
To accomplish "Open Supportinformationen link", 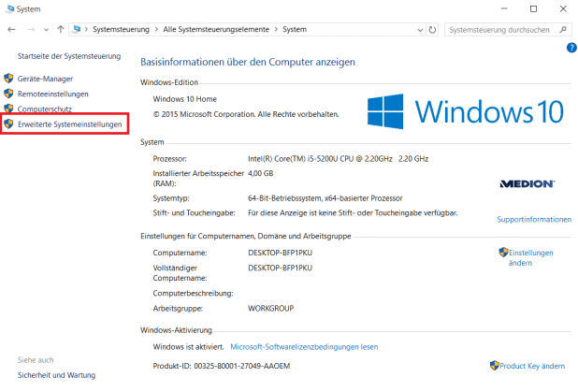I will (534, 220).
